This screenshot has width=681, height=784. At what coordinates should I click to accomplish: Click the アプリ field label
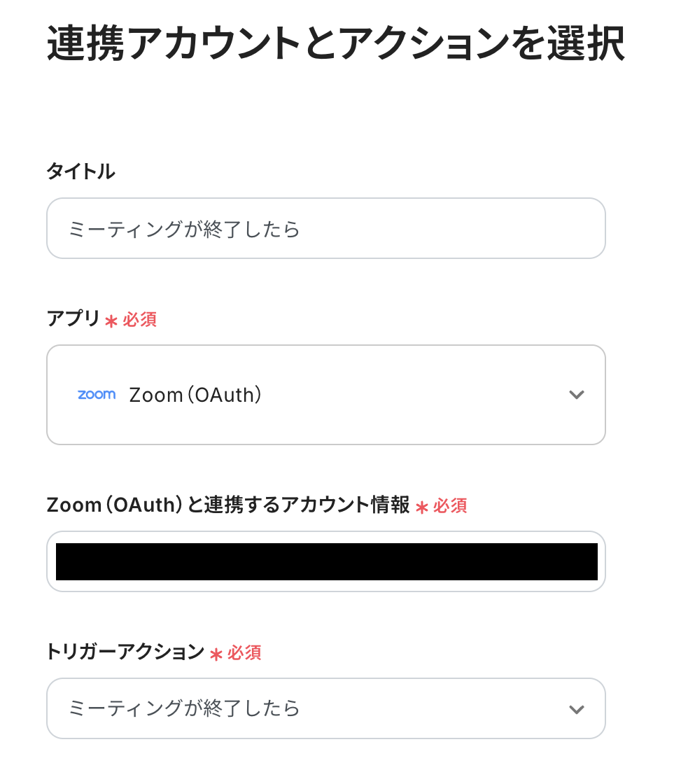tap(73, 319)
